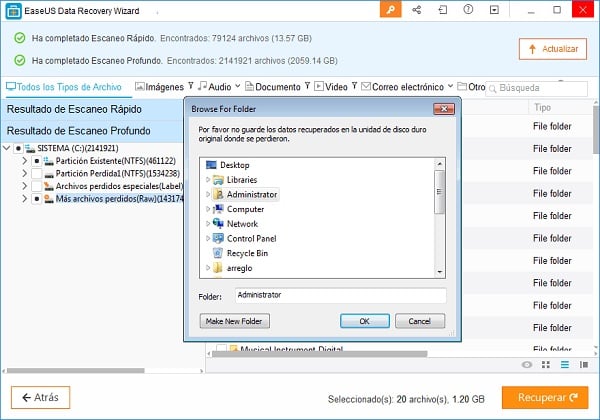Click the Otro folder icon
This screenshot has height=420, width=600.
pos(462,86)
